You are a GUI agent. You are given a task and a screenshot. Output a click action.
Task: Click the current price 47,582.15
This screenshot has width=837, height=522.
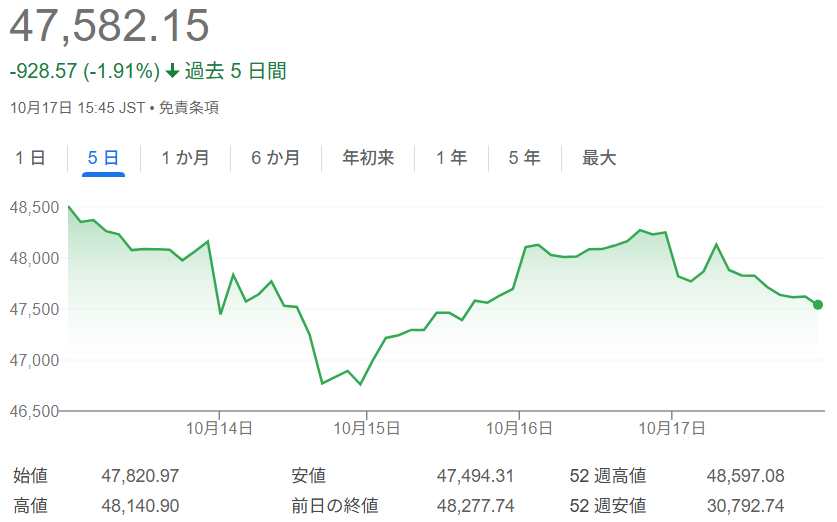pos(110,27)
